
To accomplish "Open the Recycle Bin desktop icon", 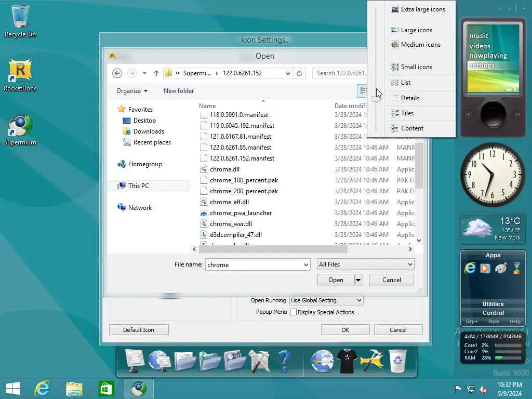I will tap(20, 20).
